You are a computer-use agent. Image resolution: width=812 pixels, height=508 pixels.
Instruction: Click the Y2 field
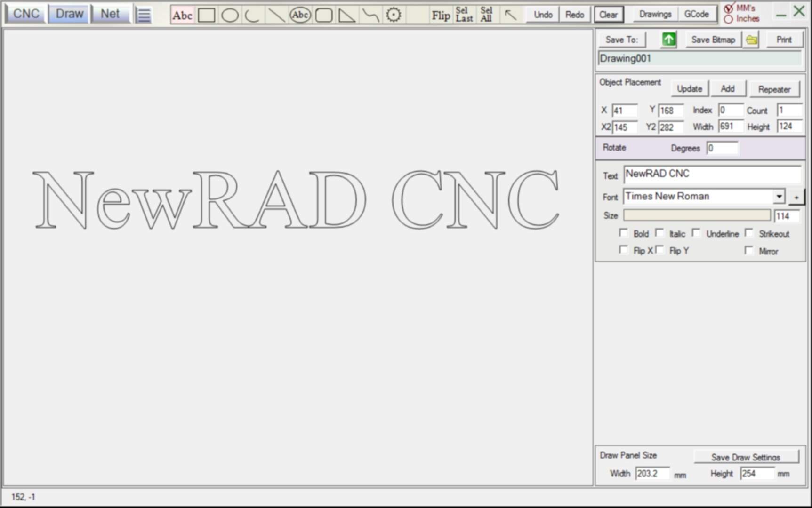tap(671, 127)
